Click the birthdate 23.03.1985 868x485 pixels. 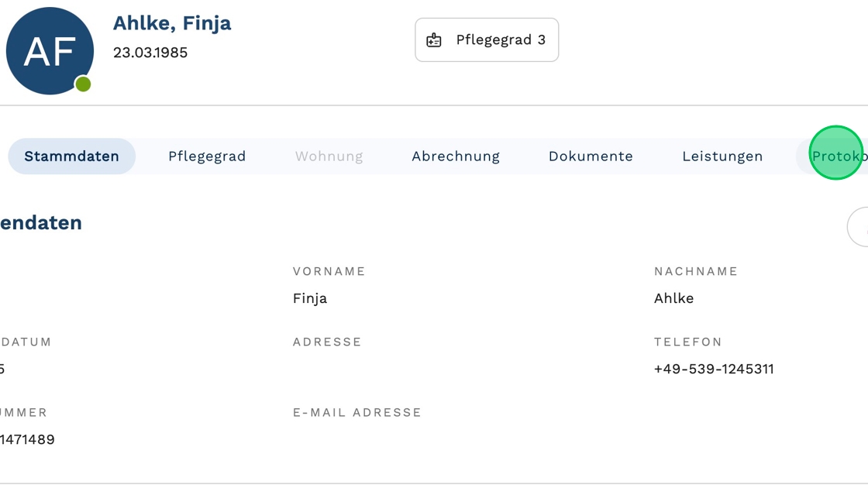[x=150, y=53]
